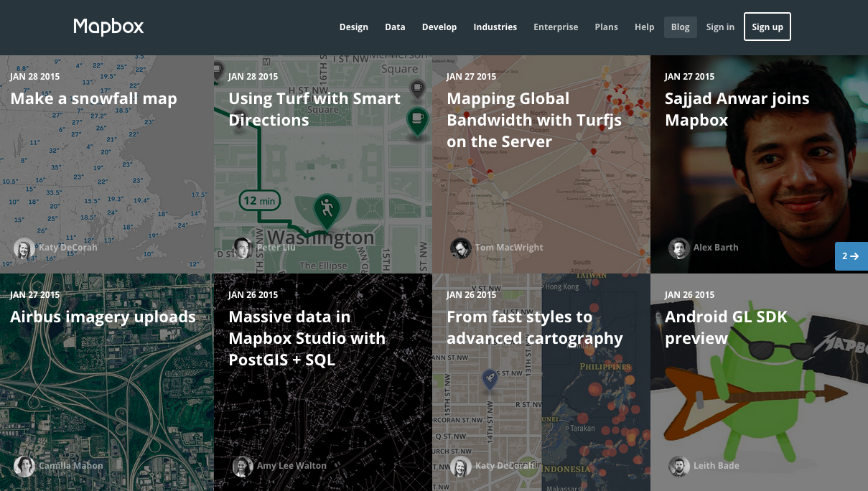Click the Sign in link
This screenshot has height=491, width=868.
[720, 27]
